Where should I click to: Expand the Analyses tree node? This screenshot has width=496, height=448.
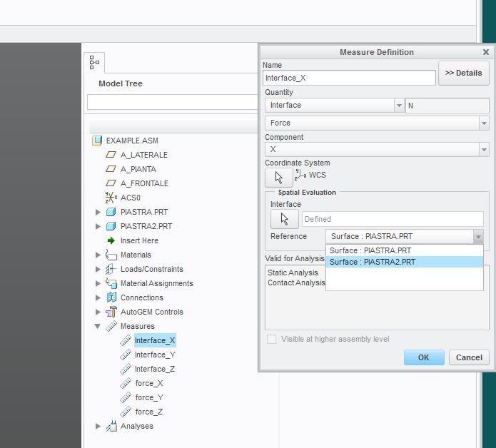[98, 426]
